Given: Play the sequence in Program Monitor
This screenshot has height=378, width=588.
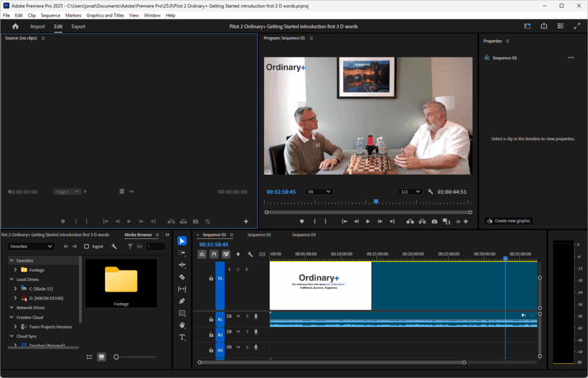Looking at the screenshot, I should pos(368,221).
